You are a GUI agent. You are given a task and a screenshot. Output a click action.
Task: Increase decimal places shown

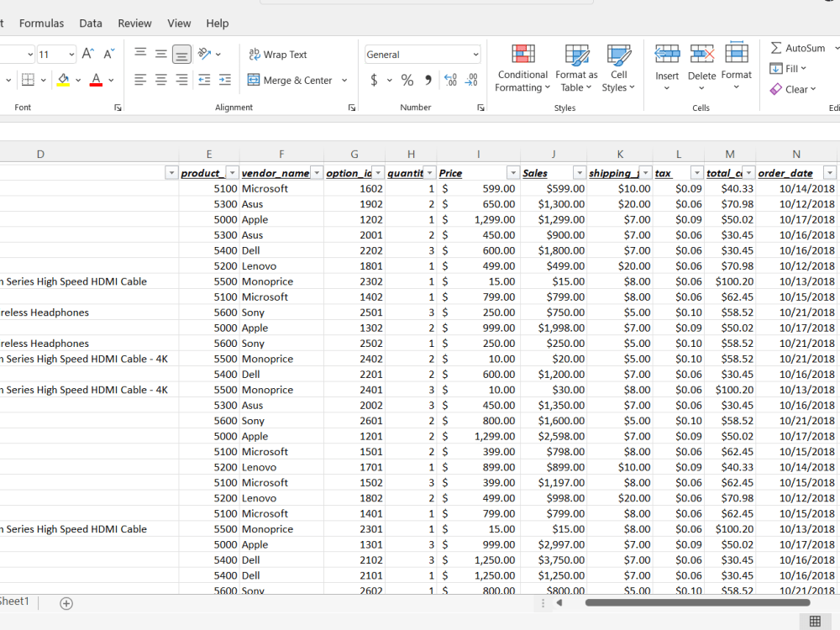click(450, 81)
